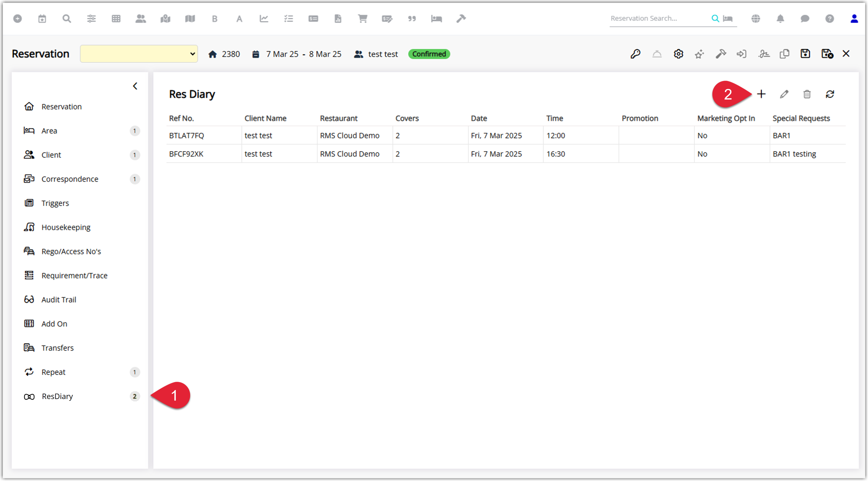Open the guests group icon in top toolbar
This screenshot has width=868, height=481.
click(x=141, y=19)
